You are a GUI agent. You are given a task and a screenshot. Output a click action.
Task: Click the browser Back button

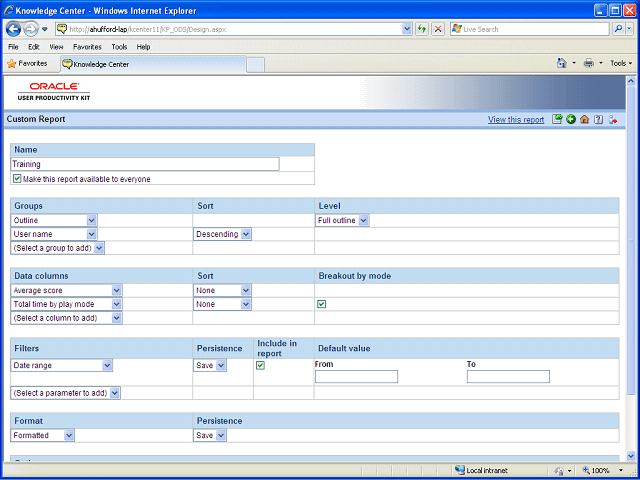point(13,29)
